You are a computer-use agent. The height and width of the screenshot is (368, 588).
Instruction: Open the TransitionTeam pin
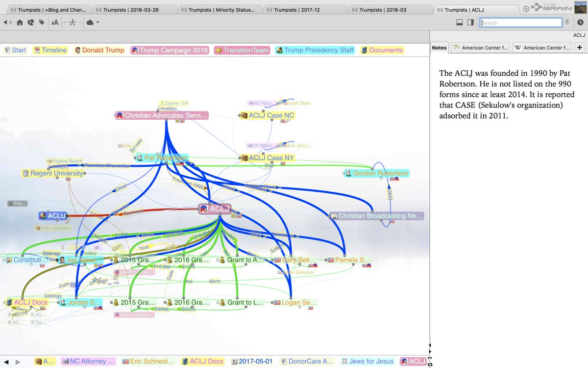[242, 50]
